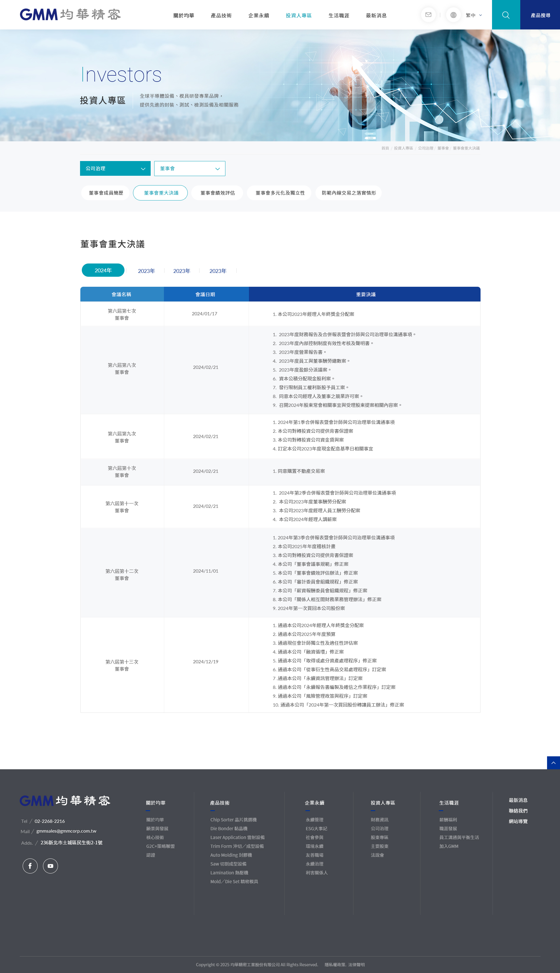Open the Facebook icon in footer
Screen dimensions: 560x973
pos(30,866)
